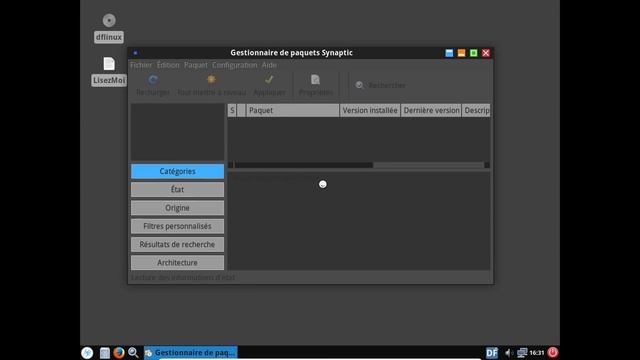
Task: Close the Synaptic window
Action: point(486,53)
